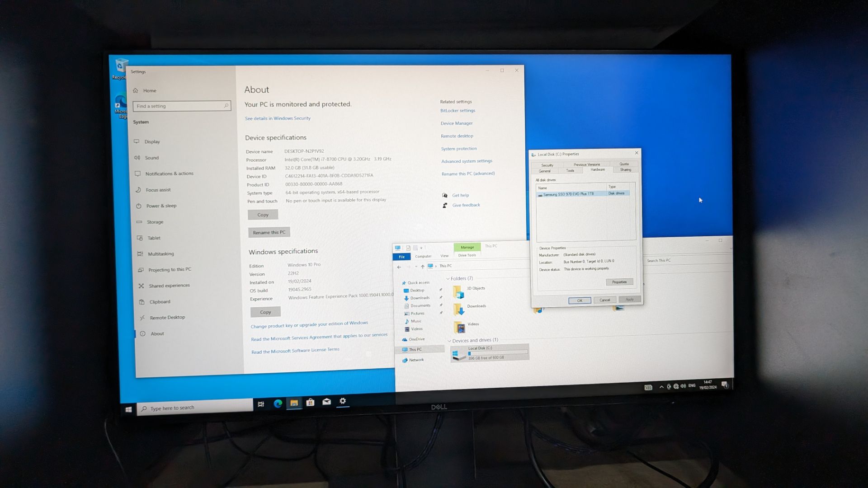The width and height of the screenshot is (868, 488).
Task: Click the Device Manager link
Action: (456, 123)
